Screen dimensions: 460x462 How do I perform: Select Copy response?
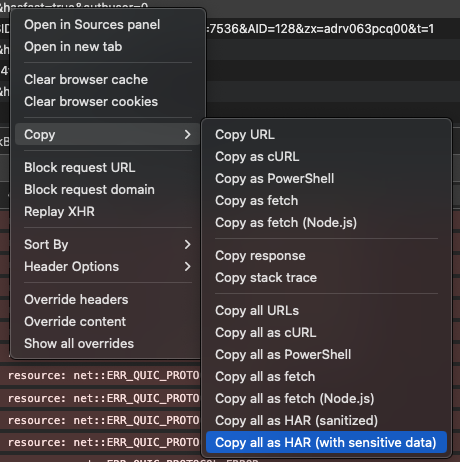(x=260, y=256)
